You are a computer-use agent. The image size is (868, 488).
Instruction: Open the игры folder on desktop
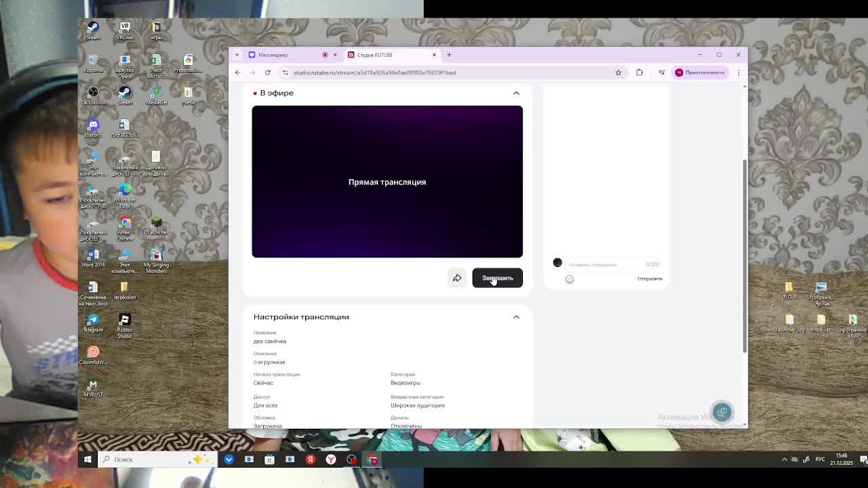click(x=157, y=30)
